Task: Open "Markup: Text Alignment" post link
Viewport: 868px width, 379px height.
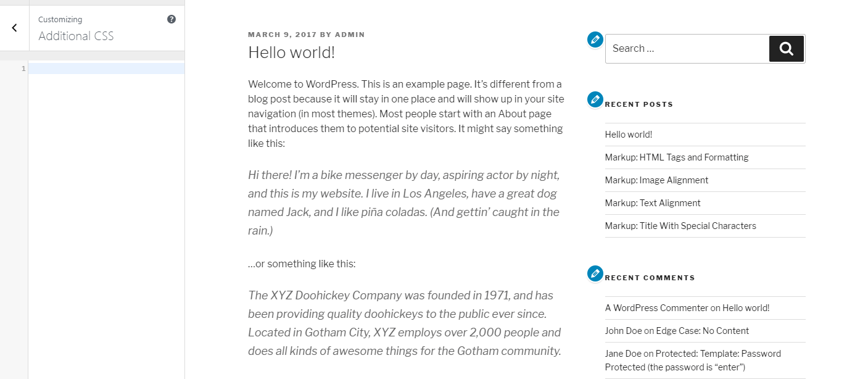Action: point(652,202)
